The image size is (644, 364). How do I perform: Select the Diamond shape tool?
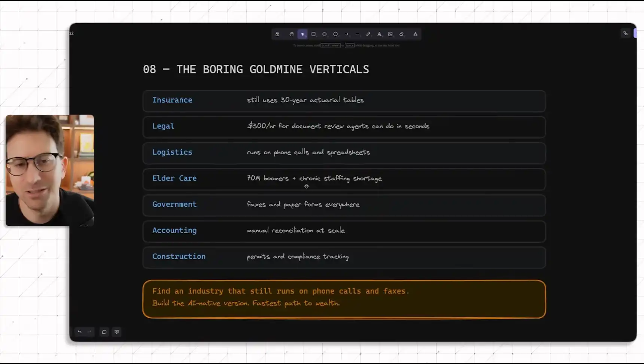click(324, 34)
